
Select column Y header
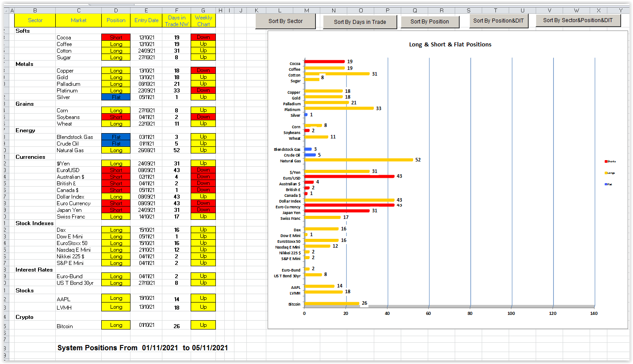[x=621, y=10]
